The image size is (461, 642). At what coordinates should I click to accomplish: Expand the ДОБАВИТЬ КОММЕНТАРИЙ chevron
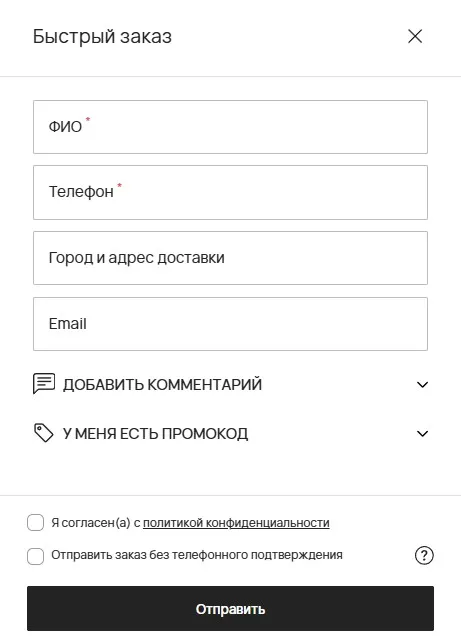(422, 384)
